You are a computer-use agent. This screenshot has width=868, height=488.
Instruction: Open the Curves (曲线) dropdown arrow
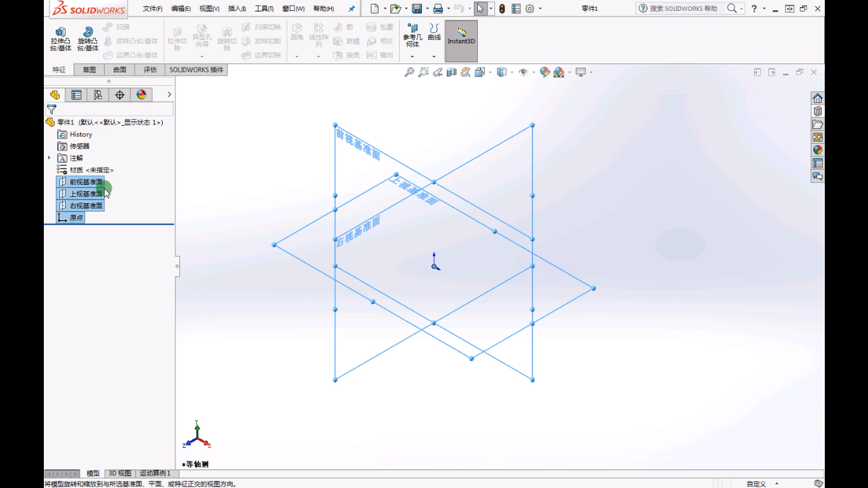coord(434,57)
